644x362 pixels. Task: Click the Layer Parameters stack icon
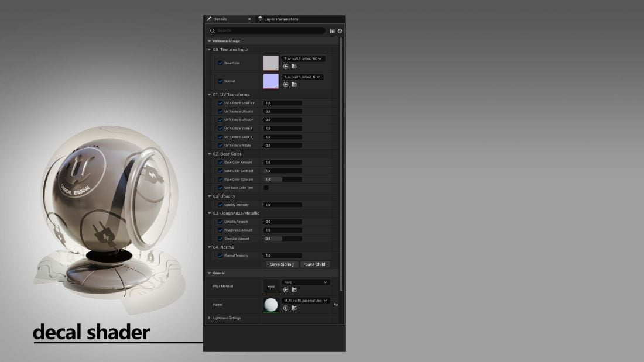click(260, 19)
